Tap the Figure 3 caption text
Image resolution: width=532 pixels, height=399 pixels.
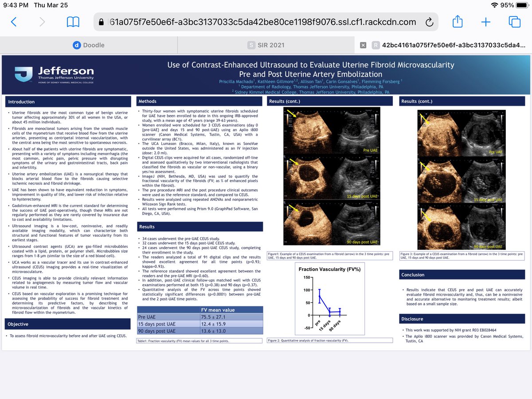click(x=462, y=256)
